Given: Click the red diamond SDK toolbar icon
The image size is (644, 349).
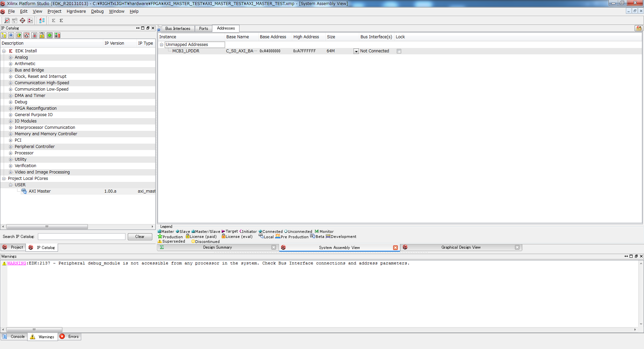Looking at the screenshot, I should pyautogui.click(x=22, y=20).
